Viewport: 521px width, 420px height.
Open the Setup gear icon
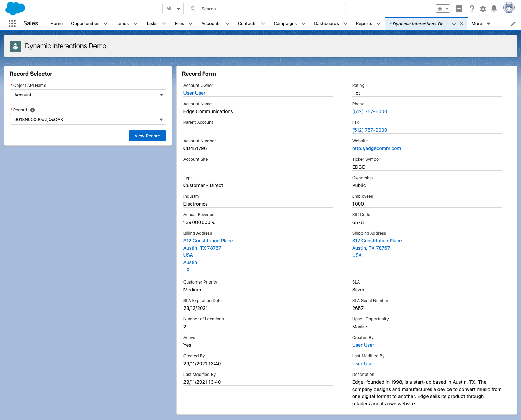[483, 9]
